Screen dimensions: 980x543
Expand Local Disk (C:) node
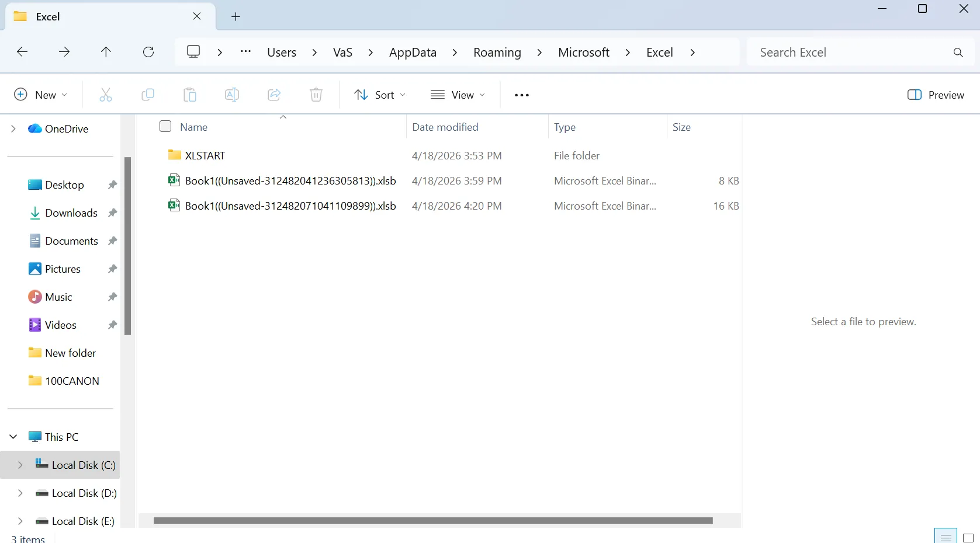(20, 465)
